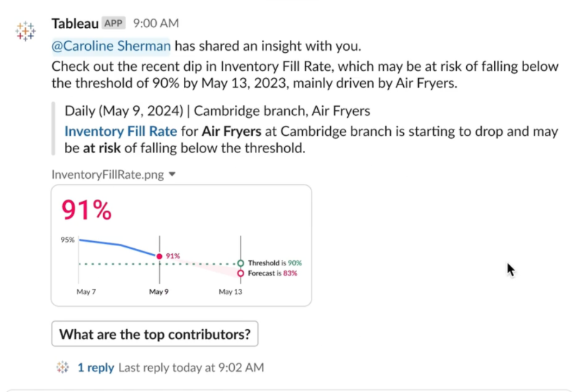Screen dimensions: 585x392
Task: Click the May 13 axis label
Action: coord(230,292)
